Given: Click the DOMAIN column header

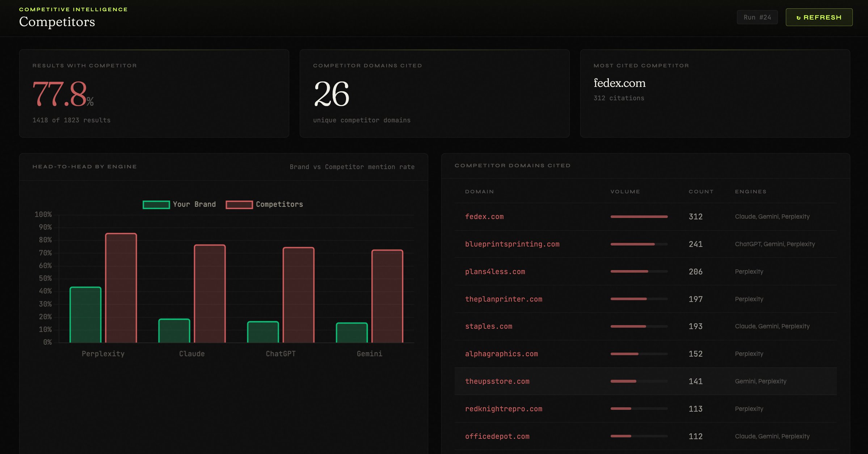Looking at the screenshot, I should [x=479, y=192].
